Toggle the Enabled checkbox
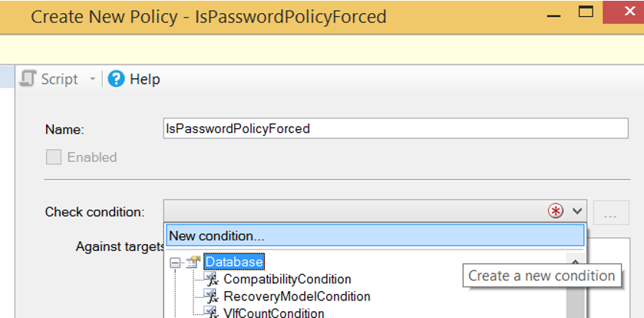The width and height of the screenshot is (644, 318). pyautogui.click(x=54, y=157)
